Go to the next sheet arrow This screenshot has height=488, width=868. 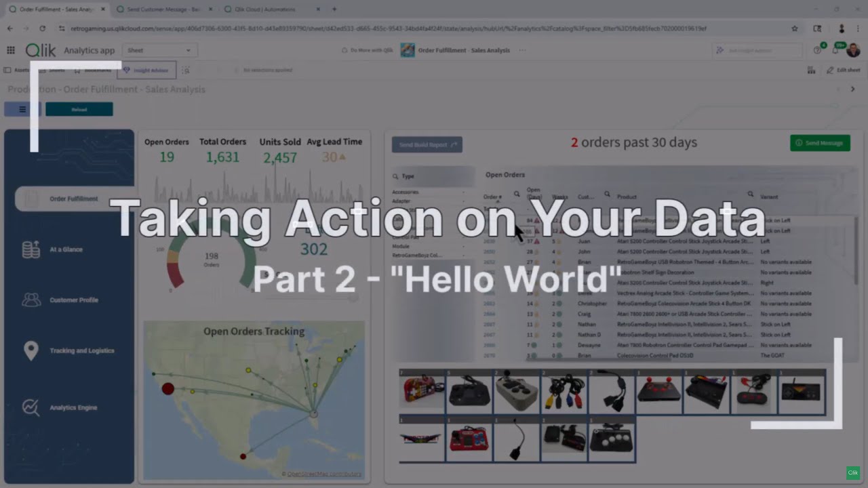(x=852, y=89)
